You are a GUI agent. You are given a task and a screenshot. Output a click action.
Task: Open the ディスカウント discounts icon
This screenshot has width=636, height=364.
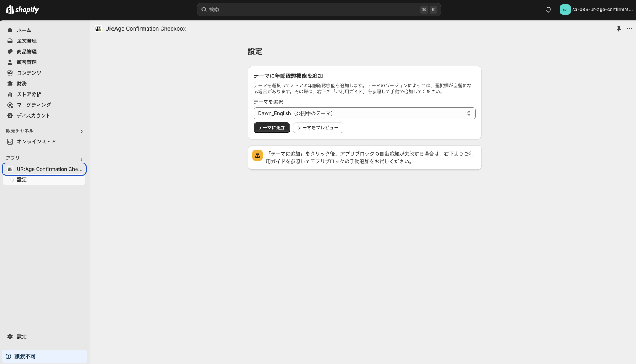[10, 116]
